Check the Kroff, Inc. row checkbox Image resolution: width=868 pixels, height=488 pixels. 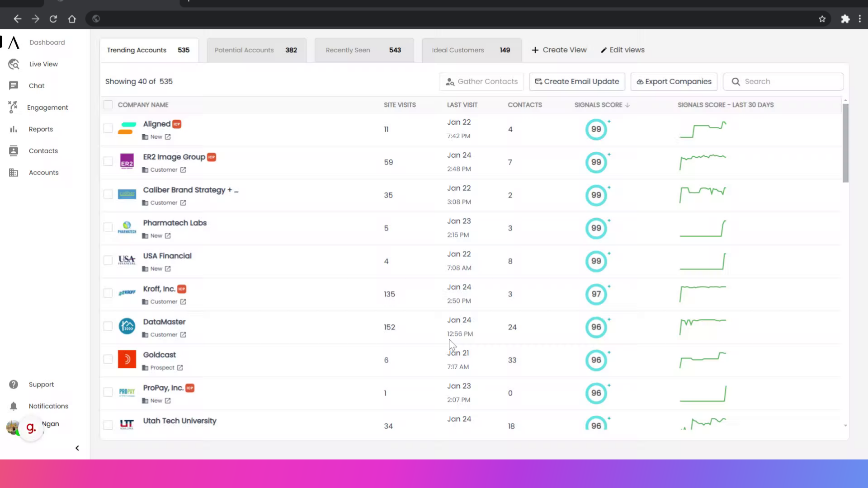tap(108, 293)
